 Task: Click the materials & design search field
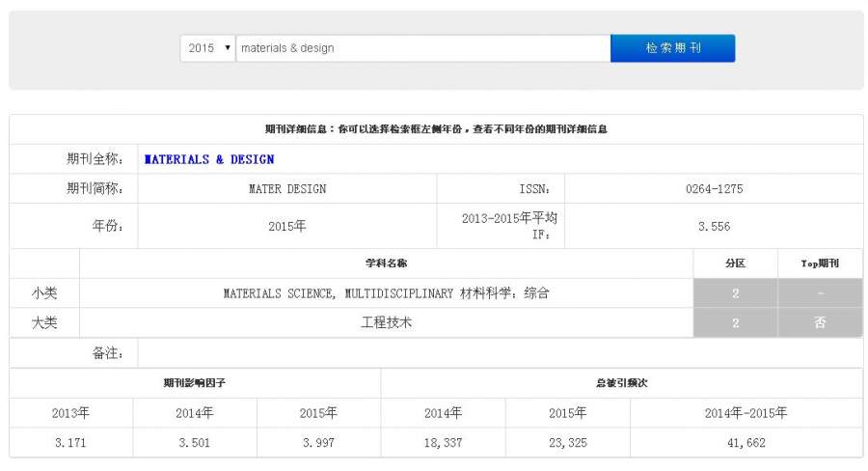tap(423, 48)
